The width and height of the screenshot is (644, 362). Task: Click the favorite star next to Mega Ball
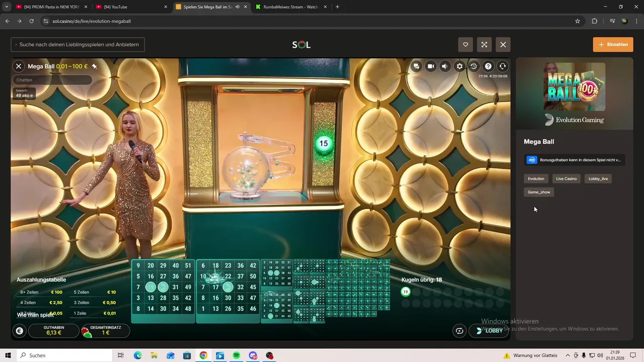click(94, 66)
